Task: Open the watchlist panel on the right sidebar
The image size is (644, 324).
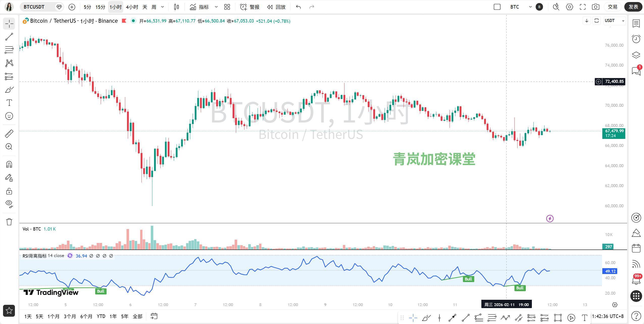Action: click(x=636, y=23)
